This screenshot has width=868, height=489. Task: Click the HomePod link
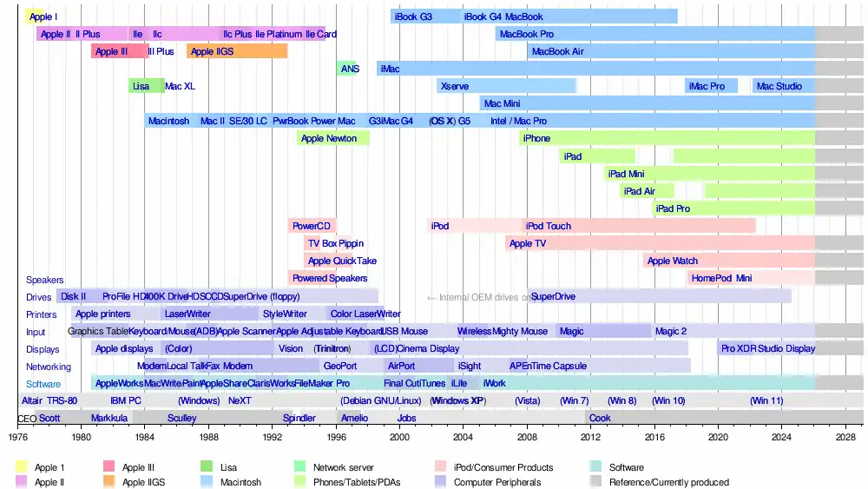(x=712, y=278)
